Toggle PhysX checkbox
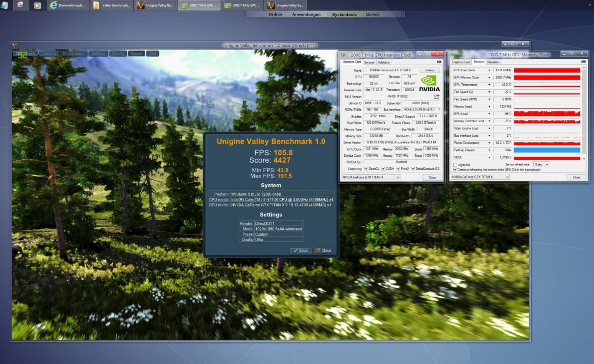The height and width of the screenshot is (364, 594). coord(398,169)
